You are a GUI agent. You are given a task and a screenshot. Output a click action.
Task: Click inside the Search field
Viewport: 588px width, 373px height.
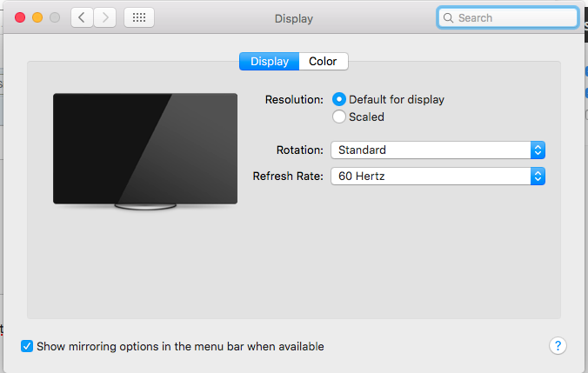pyautogui.click(x=513, y=17)
